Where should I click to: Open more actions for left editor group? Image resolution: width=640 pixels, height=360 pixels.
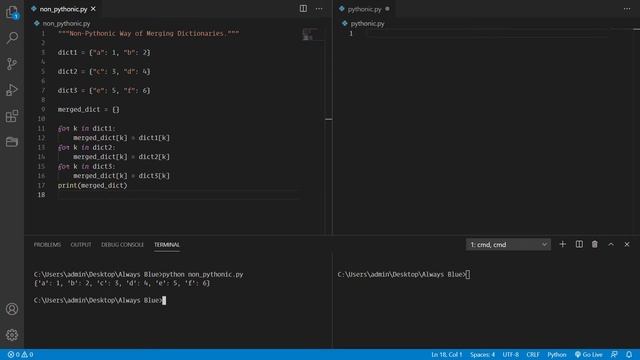click(x=319, y=9)
